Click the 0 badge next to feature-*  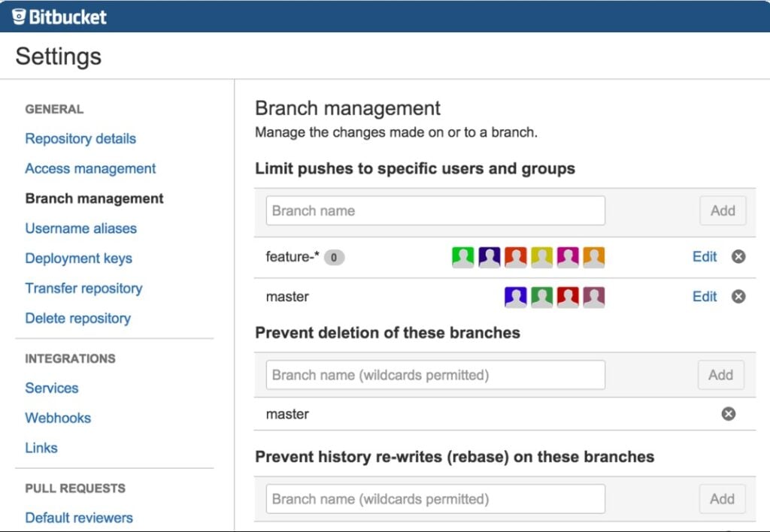[x=334, y=257]
